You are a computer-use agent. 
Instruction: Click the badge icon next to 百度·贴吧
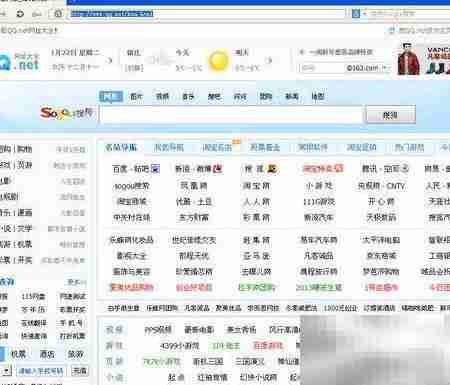pos(156,169)
